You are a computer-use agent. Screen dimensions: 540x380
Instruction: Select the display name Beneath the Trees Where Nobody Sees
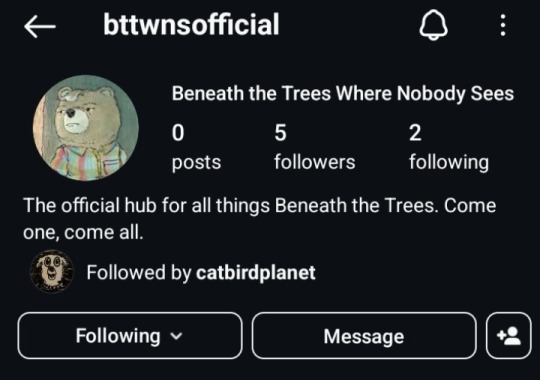[343, 94]
